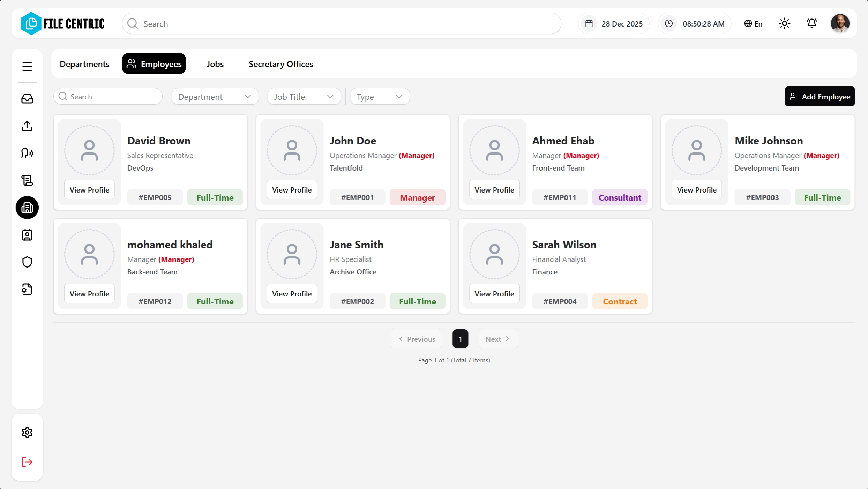Click the Add Employee button

coord(820,96)
